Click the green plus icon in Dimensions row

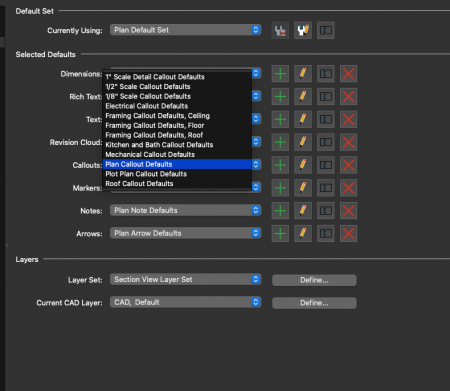(280, 74)
